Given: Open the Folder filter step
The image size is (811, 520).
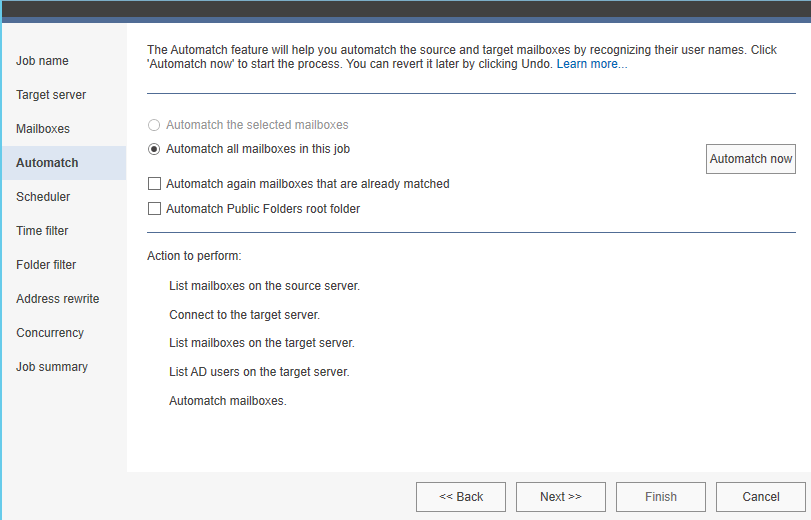Looking at the screenshot, I should pyautogui.click(x=46, y=265).
